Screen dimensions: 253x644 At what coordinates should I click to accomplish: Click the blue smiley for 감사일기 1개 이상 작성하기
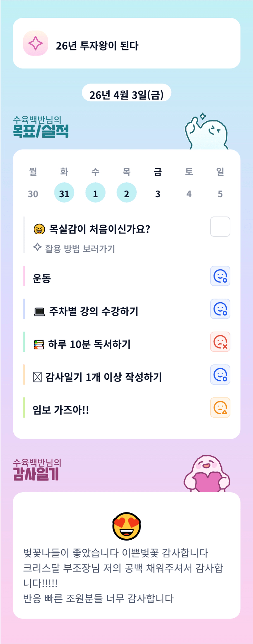[x=220, y=374]
